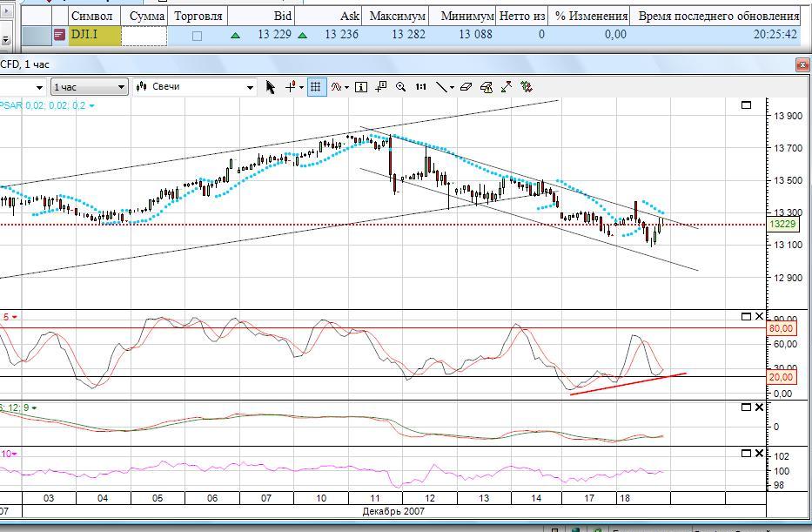Sort by the Максимум column header
Image resolution: width=812 pixels, height=532 pixels.
(396, 16)
